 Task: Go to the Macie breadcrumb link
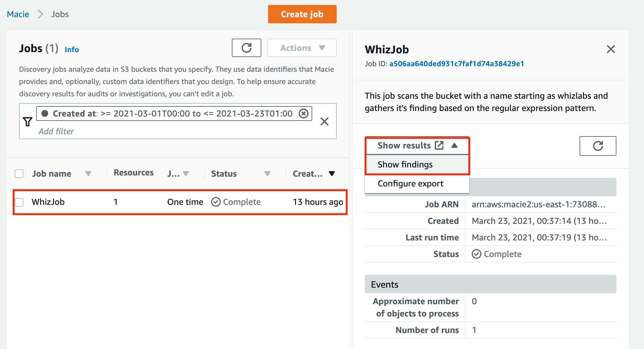tap(18, 14)
